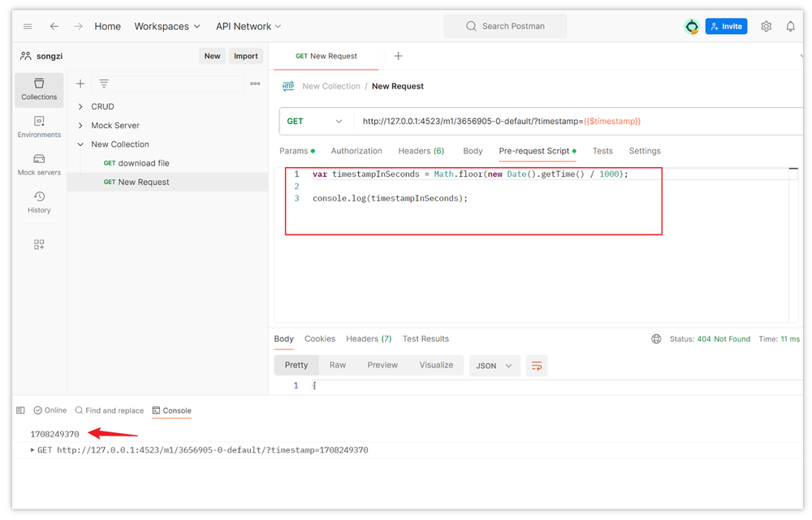This screenshot has width=812, height=520.
Task: Switch to the Headers request tab
Action: pyautogui.click(x=421, y=151)
